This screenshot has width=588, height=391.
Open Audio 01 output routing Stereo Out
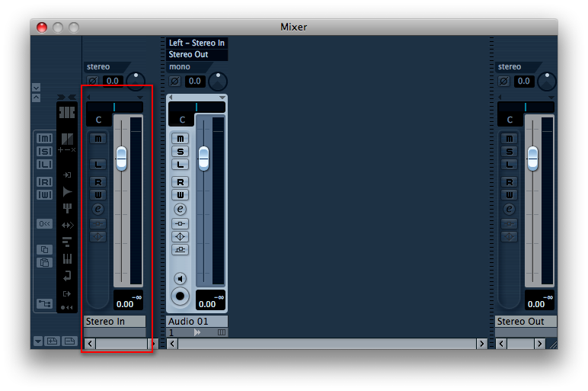click(197, 55)
